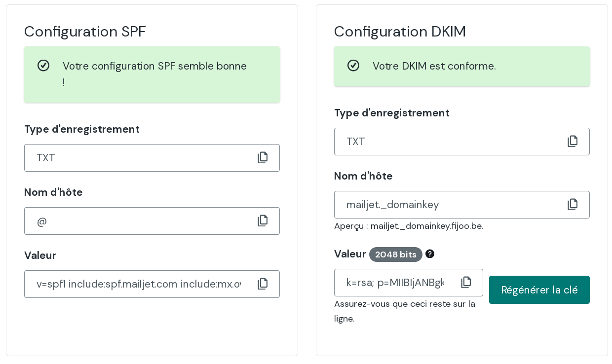Copy the DKIM hostname mailjet._domainkey

[x=573, y=204]
